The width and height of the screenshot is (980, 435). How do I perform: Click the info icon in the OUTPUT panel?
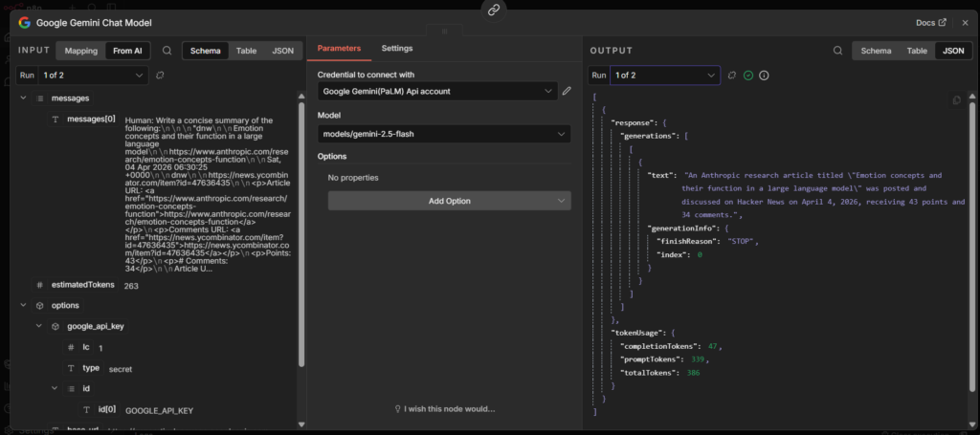[764, 75]
